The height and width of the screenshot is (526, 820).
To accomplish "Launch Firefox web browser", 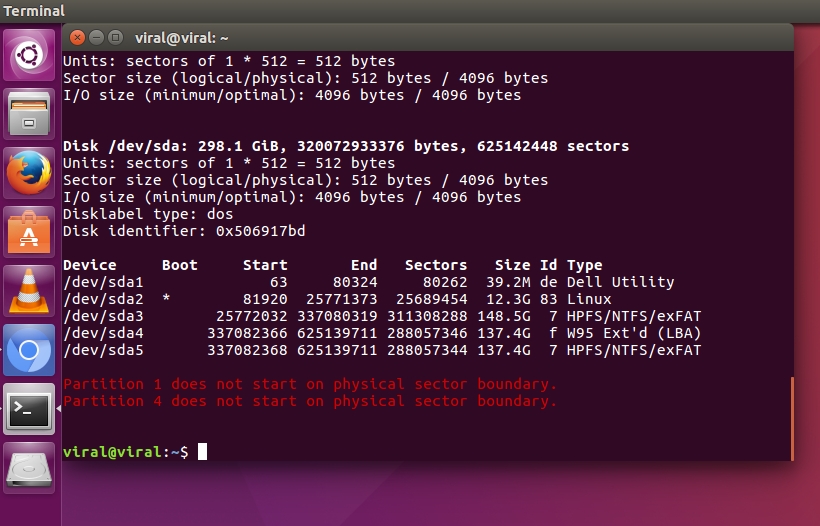I will pos(29,173).
